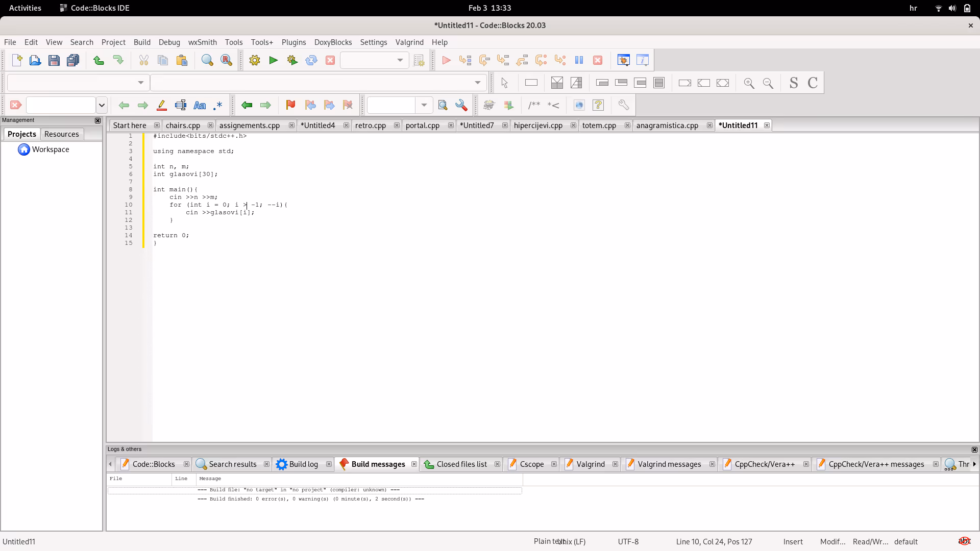This screenshot has height=551, width=980.
Task: Toggle the Match case option
Action: pyautogui.click(x=200, y=105)
